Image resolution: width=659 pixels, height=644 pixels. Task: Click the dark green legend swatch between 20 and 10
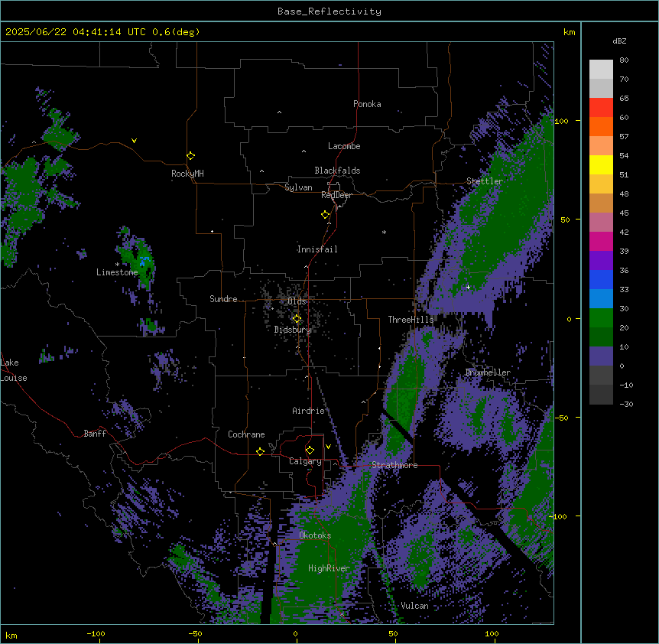pos(601,337)
